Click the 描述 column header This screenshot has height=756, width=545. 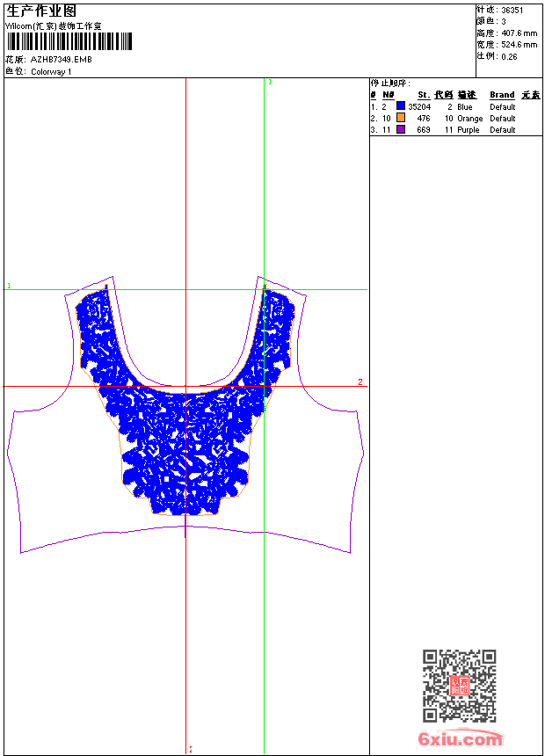[467, 95]
